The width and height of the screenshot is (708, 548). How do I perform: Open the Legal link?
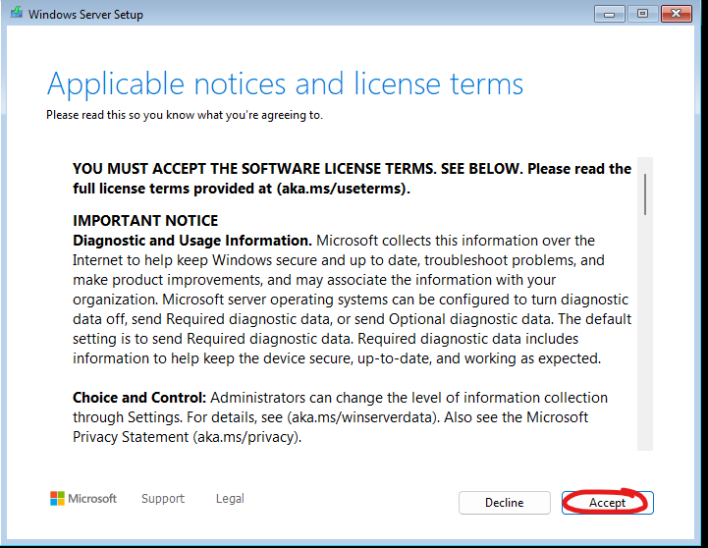click(230, 499)
